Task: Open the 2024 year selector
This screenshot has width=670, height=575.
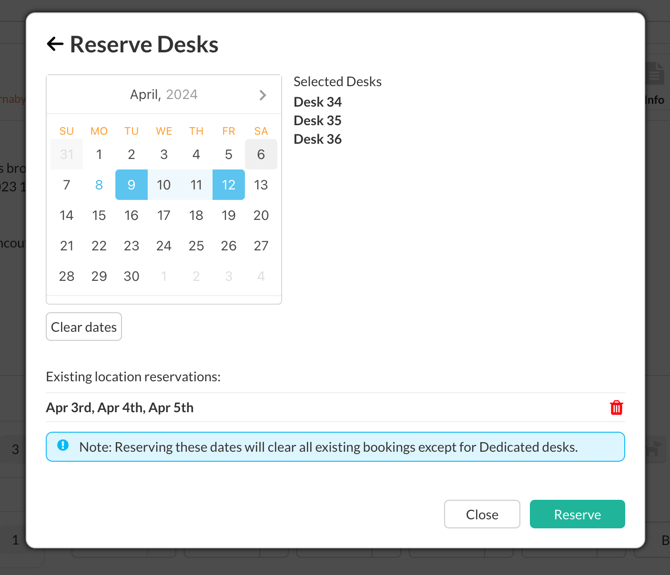Action: [182, 95]
